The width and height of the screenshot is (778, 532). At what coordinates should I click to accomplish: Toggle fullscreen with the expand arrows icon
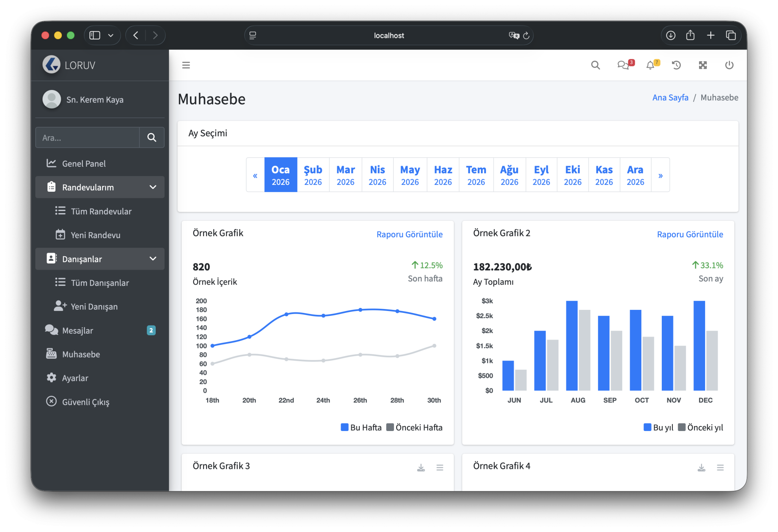pos(703,65)
